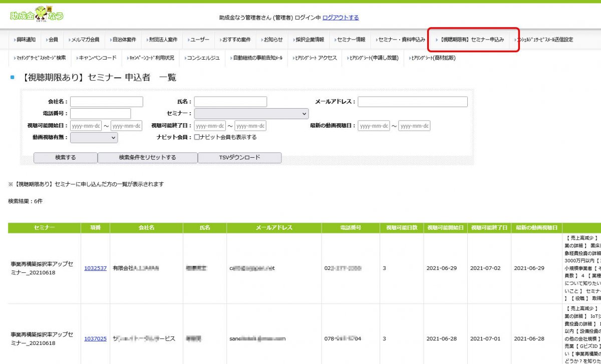Click the 項番 column header
The width and height of the screenshot is (601, 364).
[95, 228]
